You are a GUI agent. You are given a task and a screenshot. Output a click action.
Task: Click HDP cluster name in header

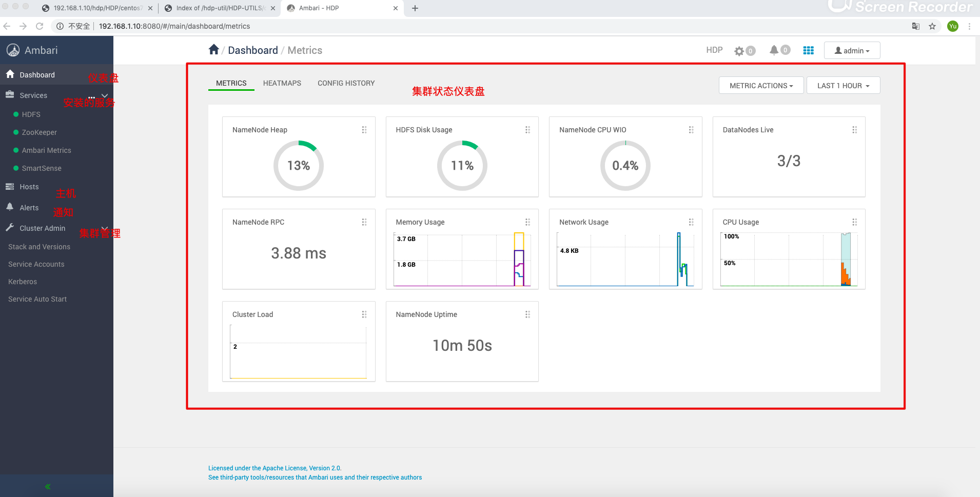(714, 50)
